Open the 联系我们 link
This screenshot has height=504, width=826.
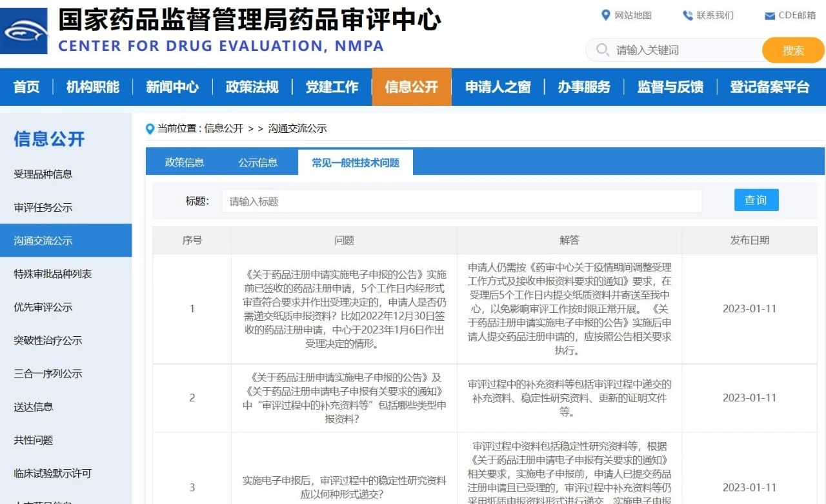pos(715,15)
